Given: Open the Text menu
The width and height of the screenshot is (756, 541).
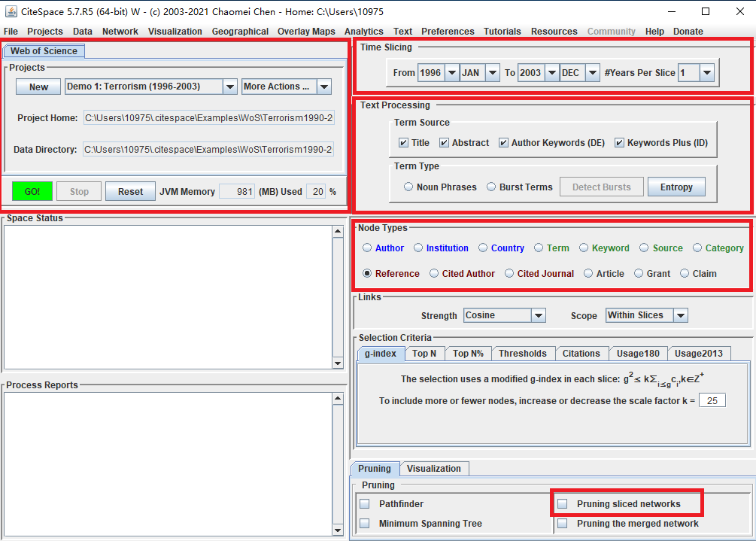Looking at the screenshot, I should point(402,32).
